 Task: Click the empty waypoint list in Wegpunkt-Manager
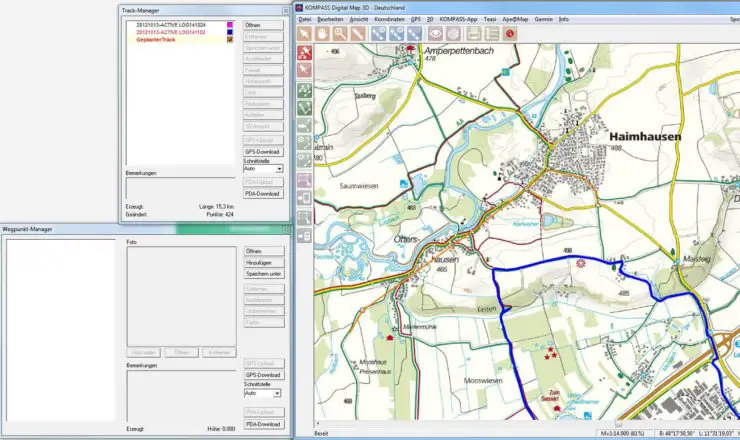pyautogui.click(x=60, y=330)
